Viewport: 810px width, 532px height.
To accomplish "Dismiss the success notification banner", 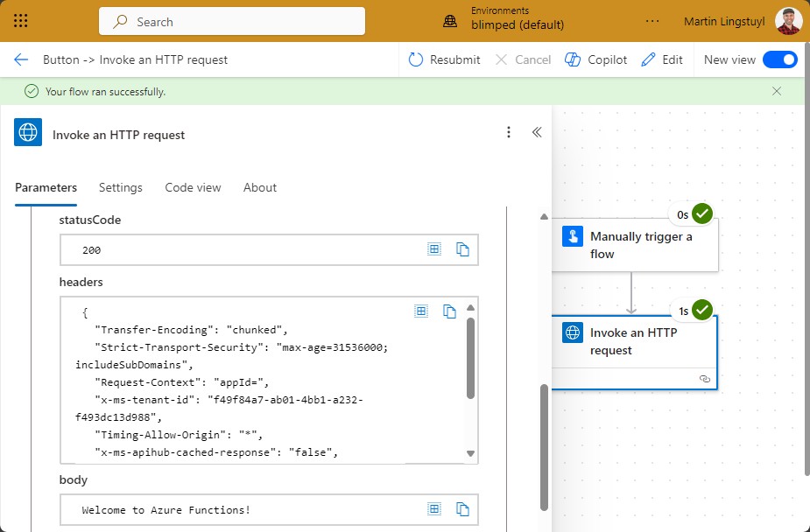I will click(x=777, y=91).
